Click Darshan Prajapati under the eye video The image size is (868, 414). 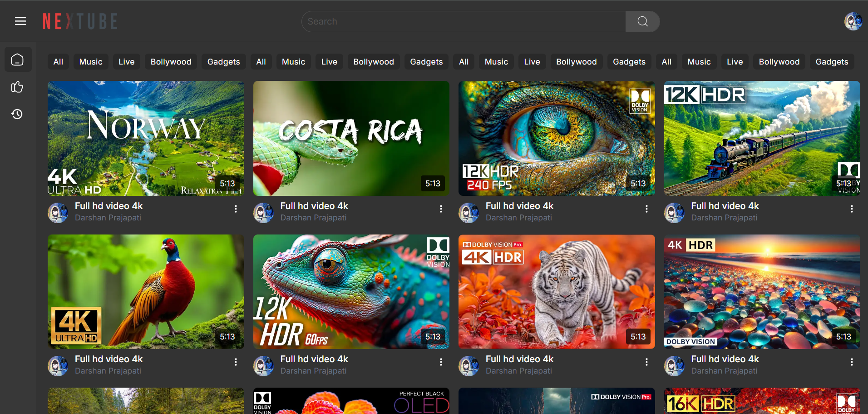[x=518, y=218]
